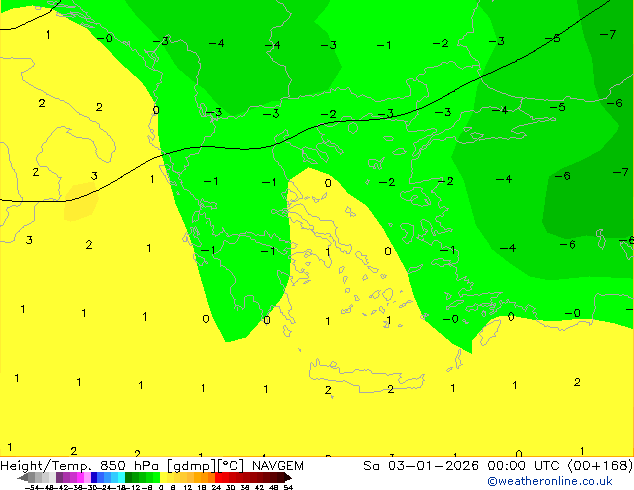
Task: Select the Height/Temp. 850 hPa title text
Action: click(79, 466)
